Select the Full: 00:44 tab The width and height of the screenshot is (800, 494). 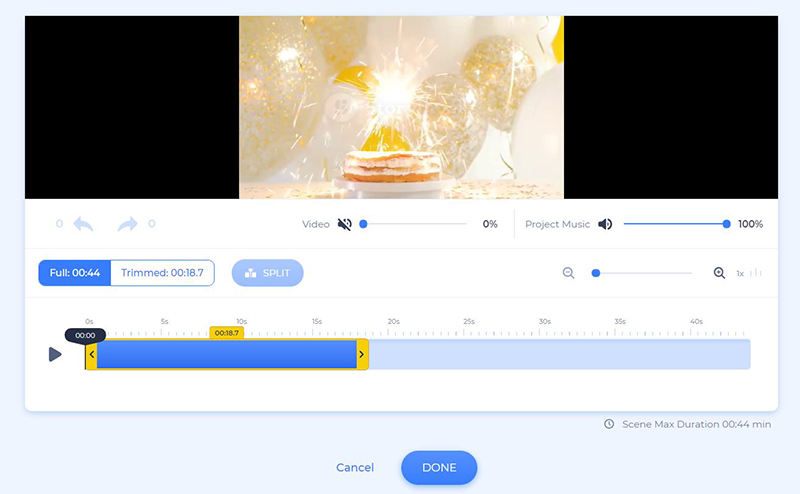point(74,273)
